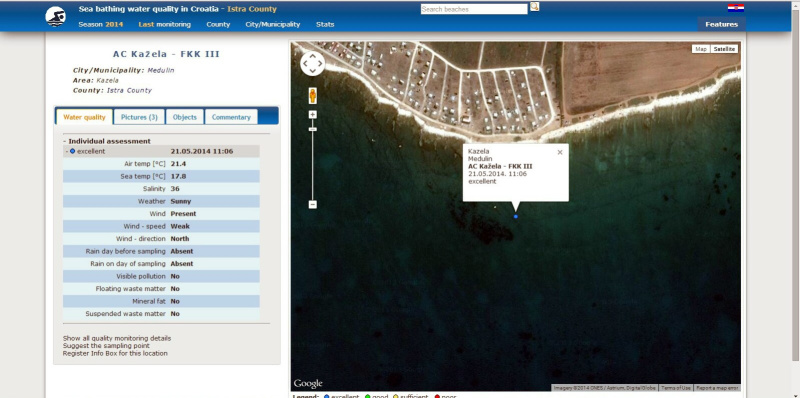Click the AC Kažela - FKK III heading
The image size is (800, 398).
pyautogui.click(x=166, y=54)
